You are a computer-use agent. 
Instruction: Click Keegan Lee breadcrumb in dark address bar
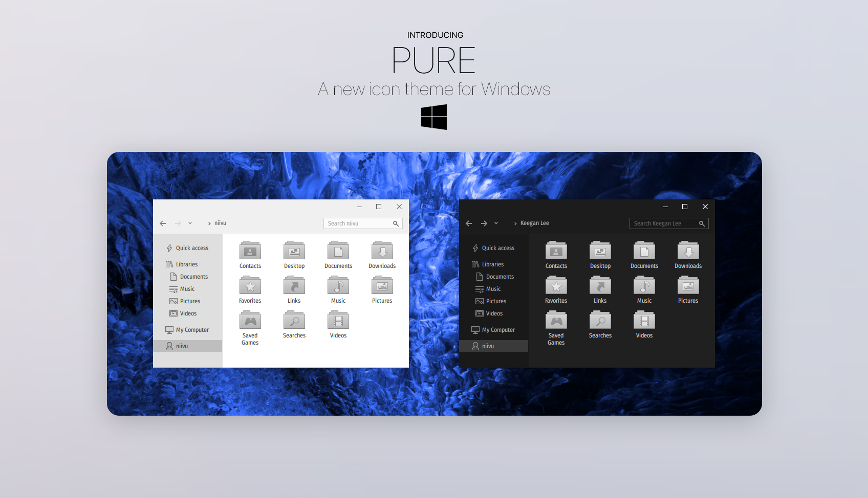[534, 223]
